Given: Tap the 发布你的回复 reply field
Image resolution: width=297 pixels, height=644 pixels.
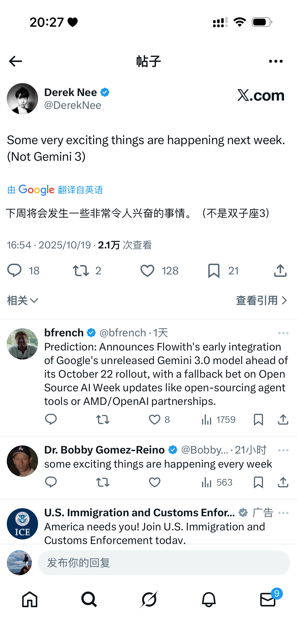Looking at the screenshot, I should pos(164,563).
